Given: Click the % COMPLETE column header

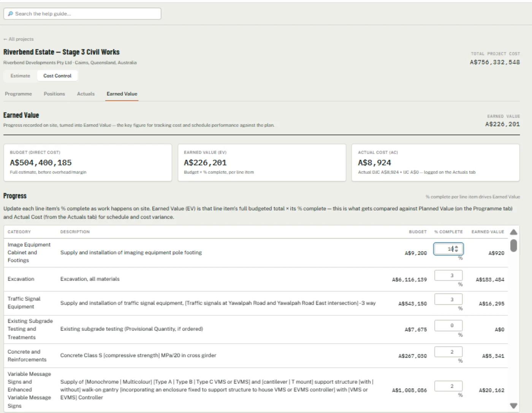Looking at the screenshot, I should click(x=448, y=232).
